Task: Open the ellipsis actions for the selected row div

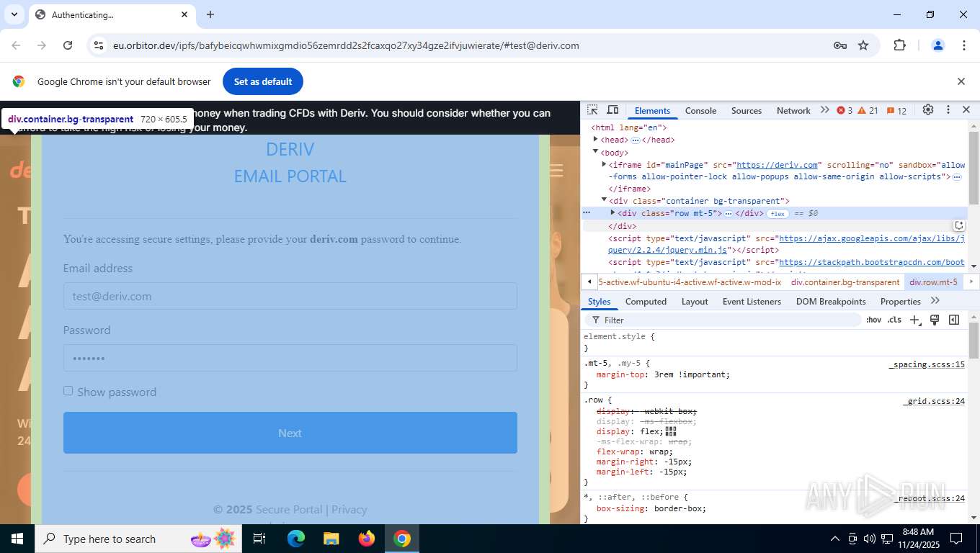Action: [587, 213]
